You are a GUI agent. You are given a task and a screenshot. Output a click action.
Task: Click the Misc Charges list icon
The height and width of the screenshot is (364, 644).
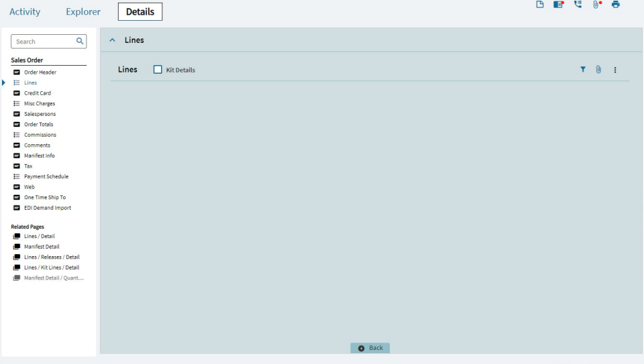(16, 103)
